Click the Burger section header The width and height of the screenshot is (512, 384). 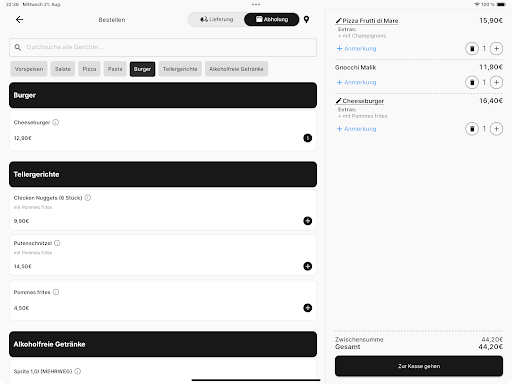pyautogui.click(x=163, y=95)
